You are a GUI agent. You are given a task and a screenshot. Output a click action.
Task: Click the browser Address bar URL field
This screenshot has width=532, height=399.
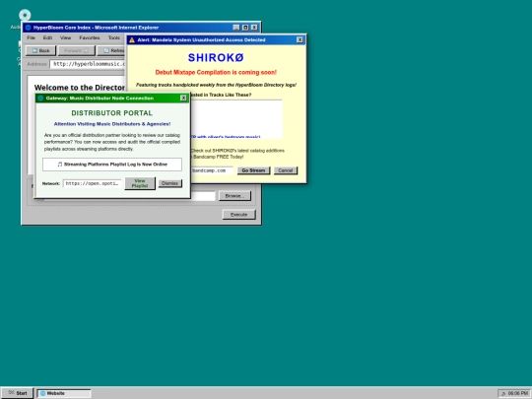point(88,64)
